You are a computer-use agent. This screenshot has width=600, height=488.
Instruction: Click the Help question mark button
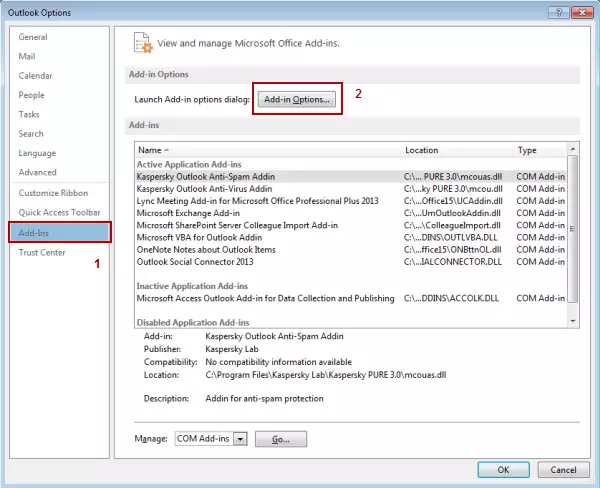558,10
